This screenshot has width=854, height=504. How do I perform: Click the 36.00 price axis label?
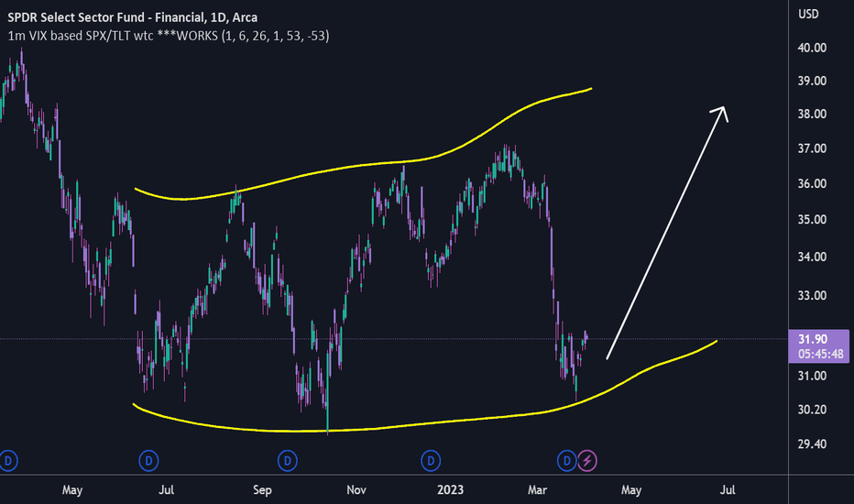coord(812,183)
